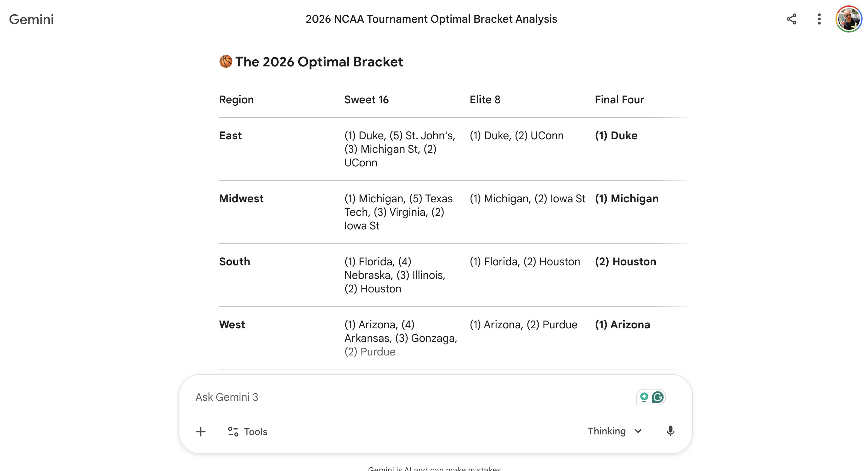The height and width of the screenshot is (471, 868).
Task: Open the three-dot overflow menu
Action: point(819,19)
